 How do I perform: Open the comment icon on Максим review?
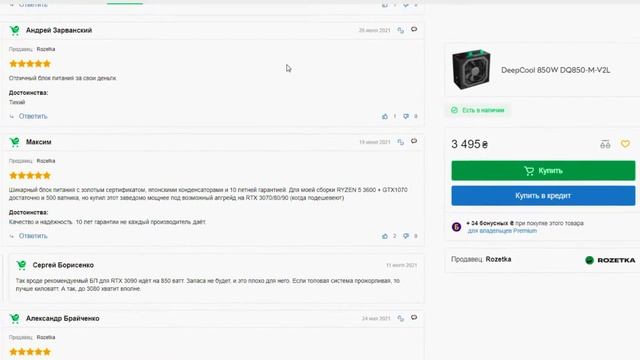[414, 141]
